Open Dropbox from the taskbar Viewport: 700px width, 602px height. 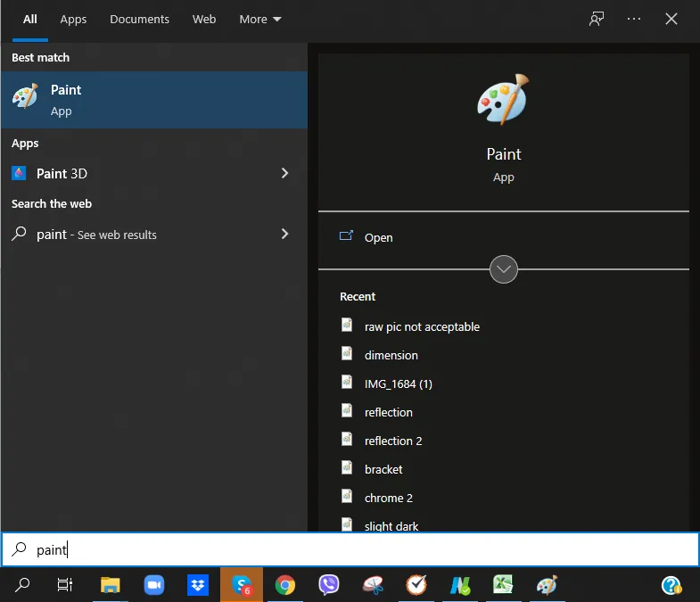[x=198, y=584]
